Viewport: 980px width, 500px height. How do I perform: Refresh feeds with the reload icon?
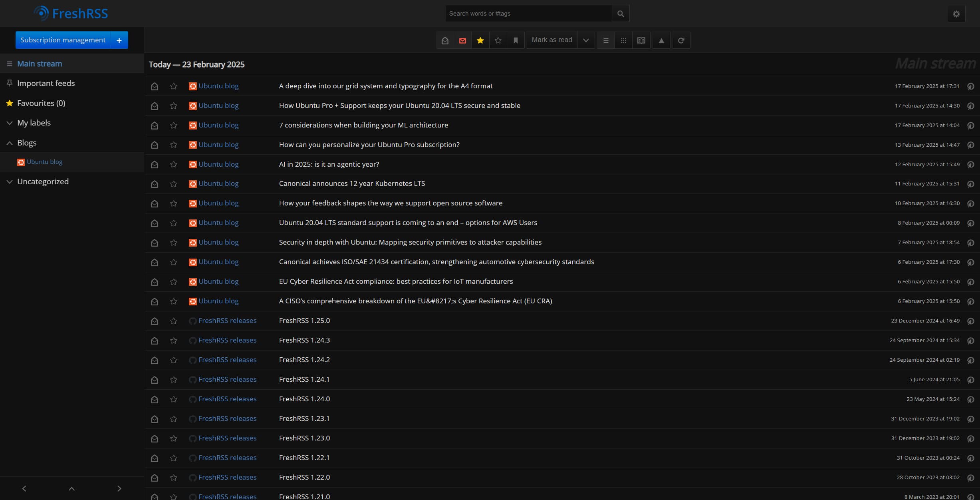click(681, 40)
